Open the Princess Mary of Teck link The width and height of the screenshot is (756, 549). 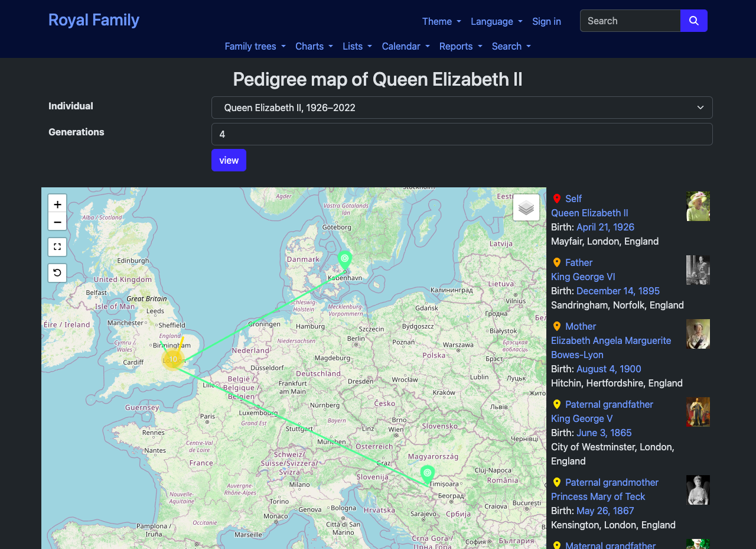(x=598, y=496)
